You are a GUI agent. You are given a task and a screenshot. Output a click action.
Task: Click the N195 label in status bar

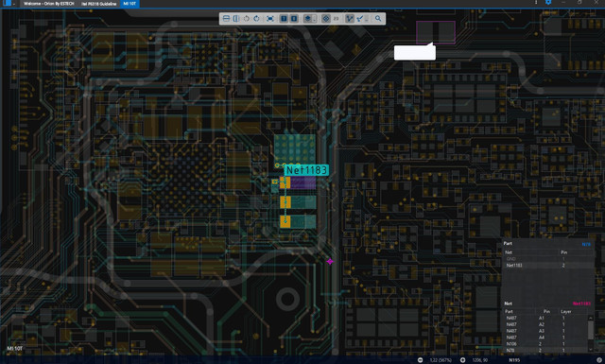pyautogui.click(x=514, y=360)
